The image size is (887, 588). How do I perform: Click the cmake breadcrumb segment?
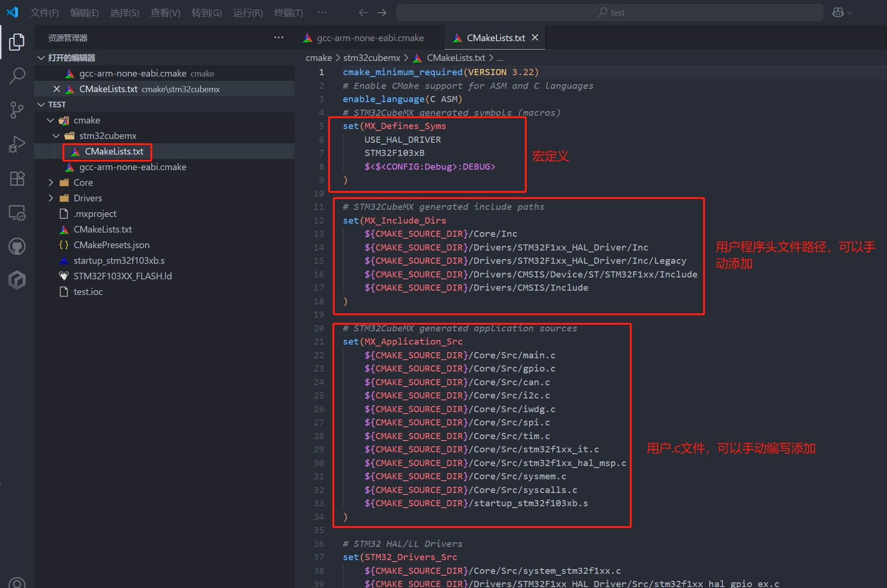pyautogui.click(x=319, y=58)
